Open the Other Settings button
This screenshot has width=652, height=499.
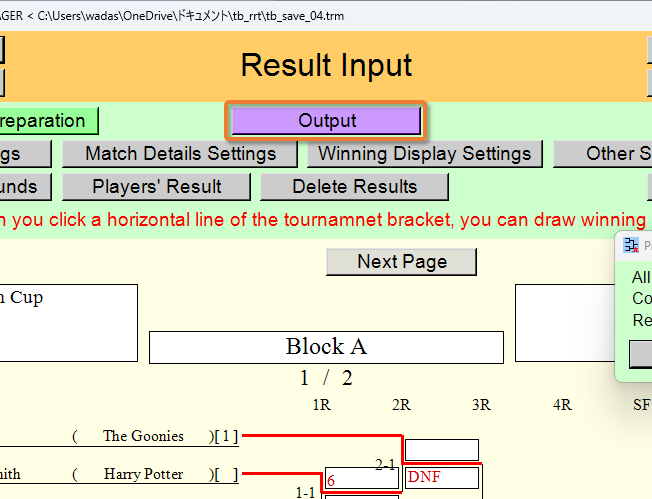point(603,154)
